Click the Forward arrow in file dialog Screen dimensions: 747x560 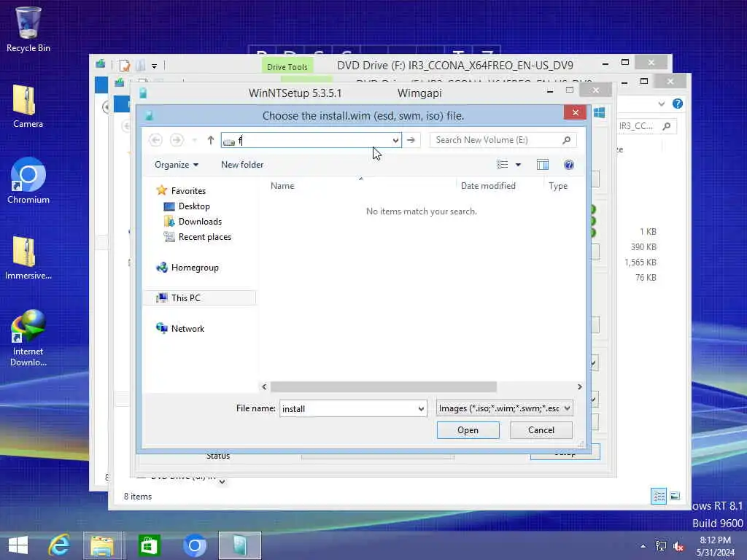(177, 140)
